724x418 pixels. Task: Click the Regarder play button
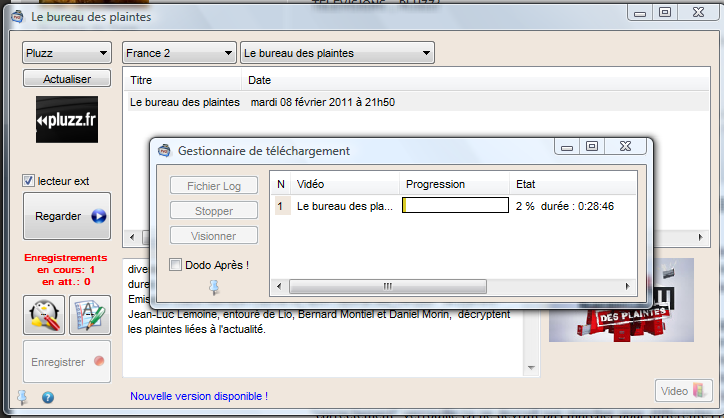pos(67,216)
